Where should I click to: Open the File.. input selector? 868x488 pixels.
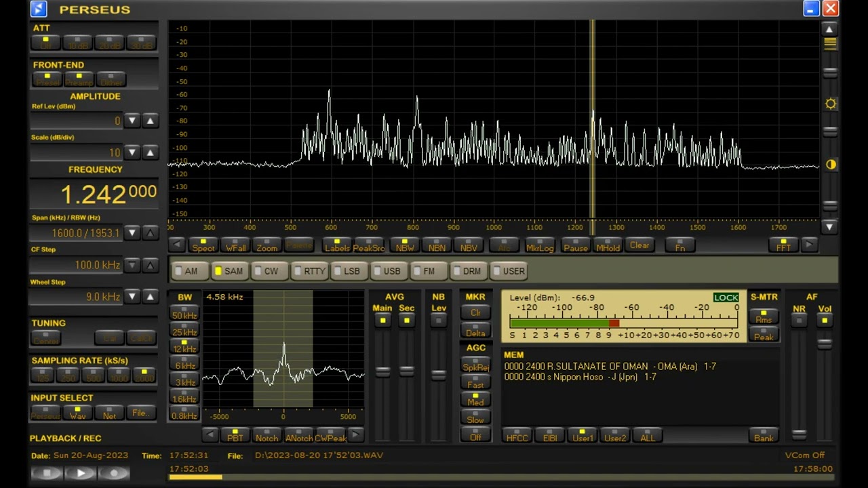tap(140, 412)
